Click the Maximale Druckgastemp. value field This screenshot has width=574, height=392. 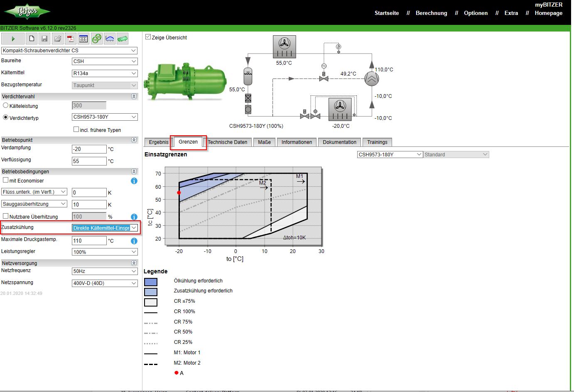pyautogui.click(x=89, y=241)
